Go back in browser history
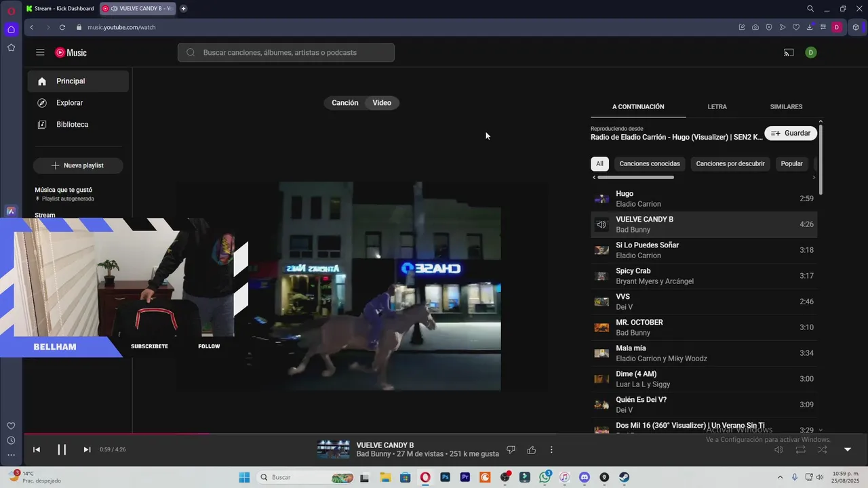 click(x=32, y=27)
